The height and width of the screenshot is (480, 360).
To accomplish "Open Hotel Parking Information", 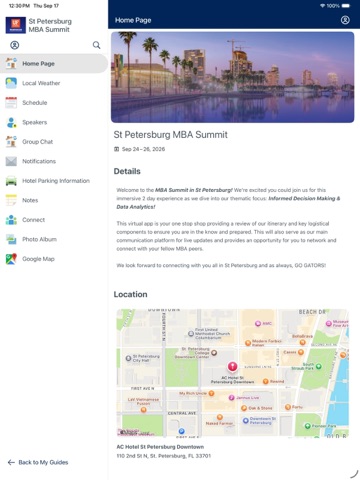I will click(54, 181).
